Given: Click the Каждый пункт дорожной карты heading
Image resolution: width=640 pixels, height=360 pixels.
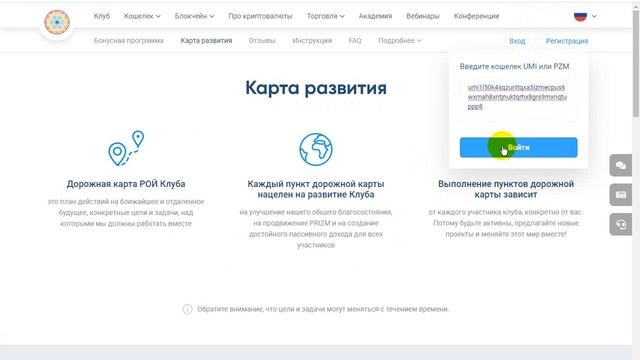Looking at the screenshot, I should click(x=316, y=189).
